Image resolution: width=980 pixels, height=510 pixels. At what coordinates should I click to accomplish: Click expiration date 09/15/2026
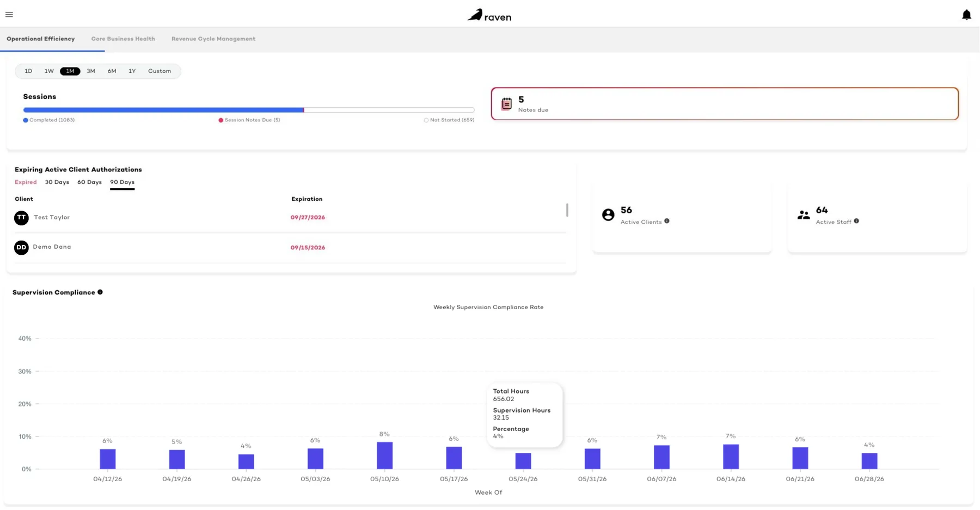coord(308,248)
